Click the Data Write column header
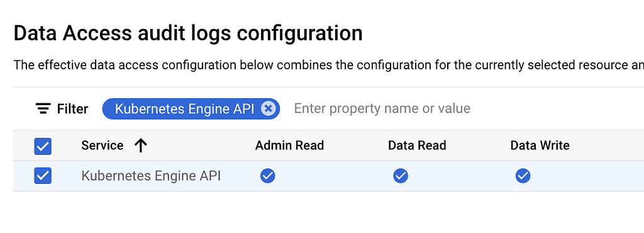Image resolution: width=644 pixels, height=233 pixels. (x=540, y=145)
